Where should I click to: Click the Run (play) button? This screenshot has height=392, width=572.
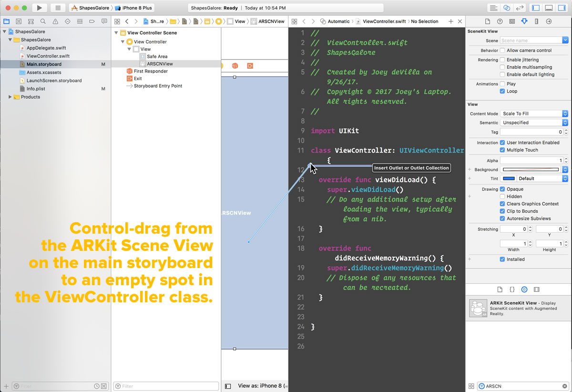[40, 8]
